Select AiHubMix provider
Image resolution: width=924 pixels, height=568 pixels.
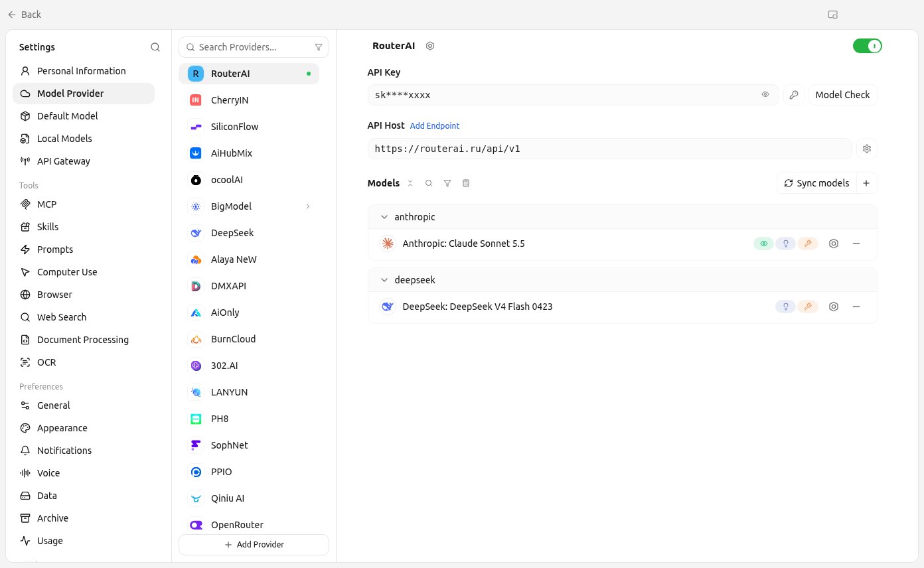249,153
